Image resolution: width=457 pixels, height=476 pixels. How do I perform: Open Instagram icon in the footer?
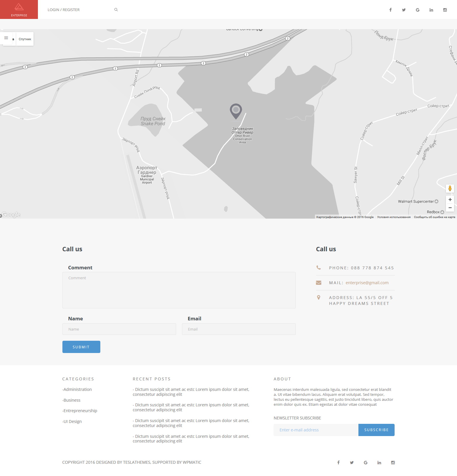(x=393, y=463)
